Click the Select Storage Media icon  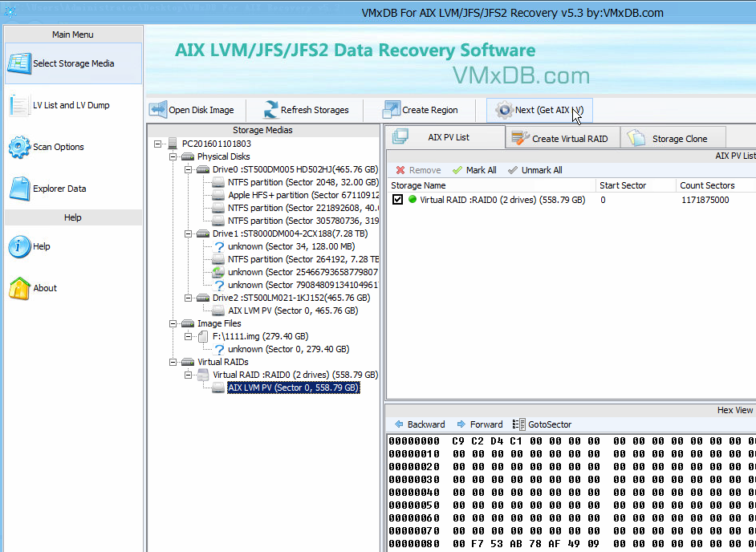pos(19,63)
